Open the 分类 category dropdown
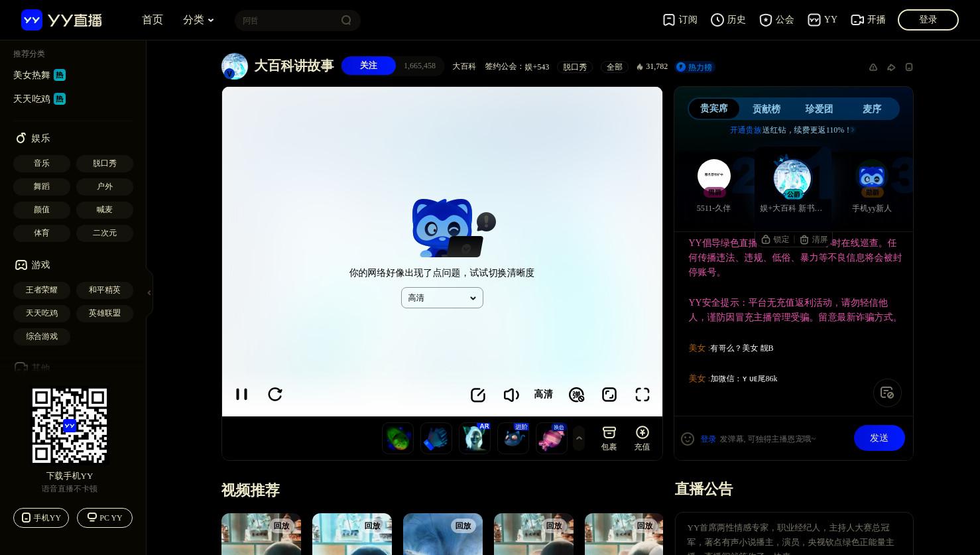 click(x=198, y=20)
